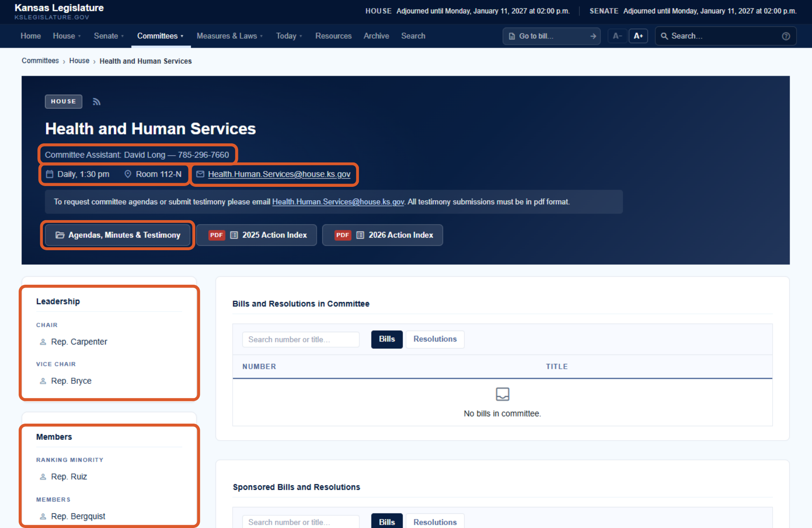Click the SENATE adjourned status text in header

pyautogui.click(x=693, y=11)
